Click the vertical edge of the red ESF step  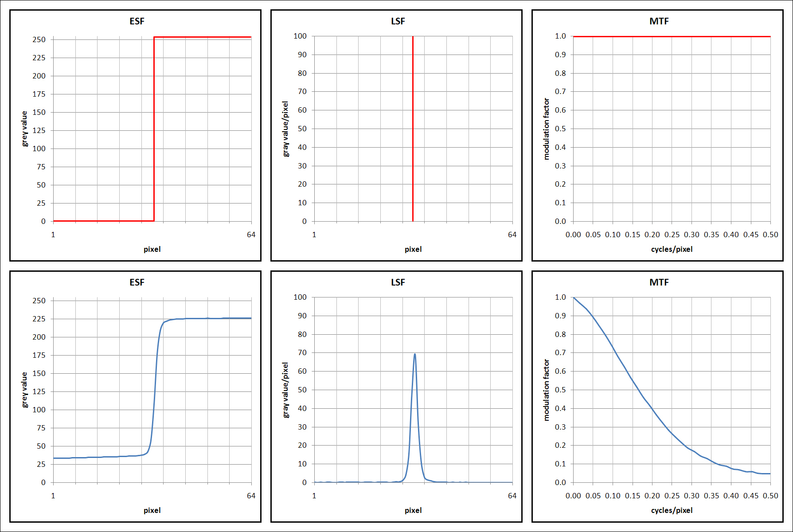(154, 129)
